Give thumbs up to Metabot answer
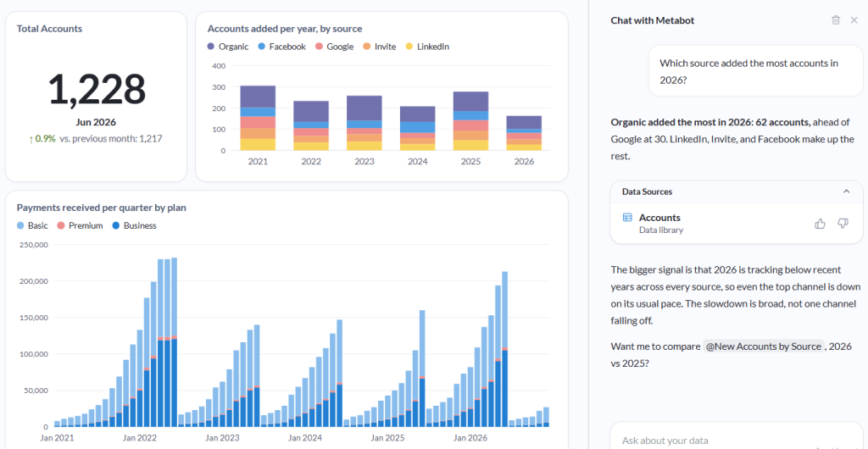The width and height of the screenshot is (868, 449). 820,224
